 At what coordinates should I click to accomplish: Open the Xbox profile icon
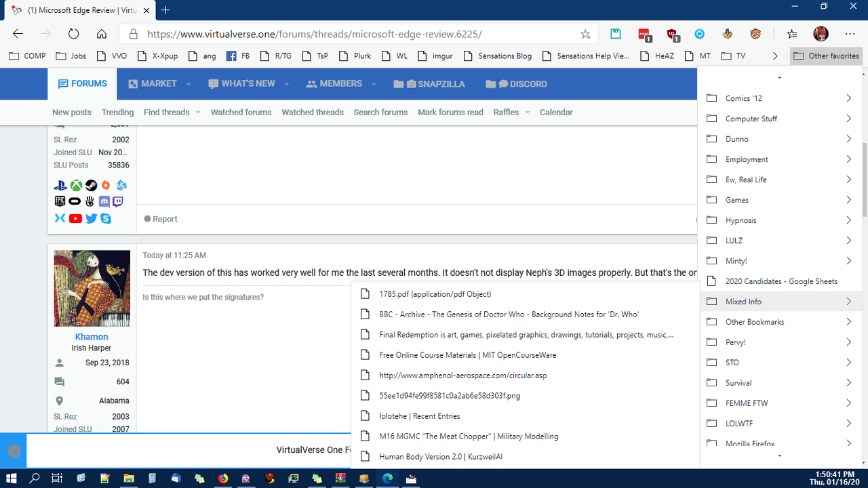(76, 185)
